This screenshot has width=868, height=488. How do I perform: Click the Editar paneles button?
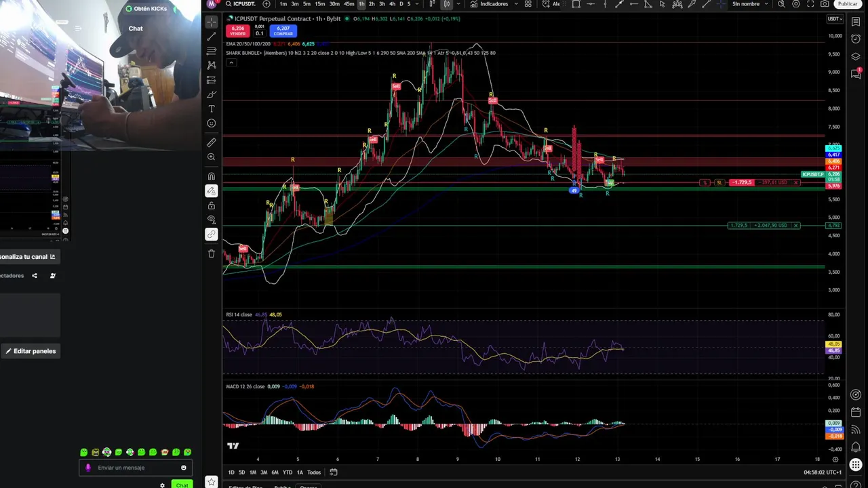pyautogui.click(x=31, y=351)
